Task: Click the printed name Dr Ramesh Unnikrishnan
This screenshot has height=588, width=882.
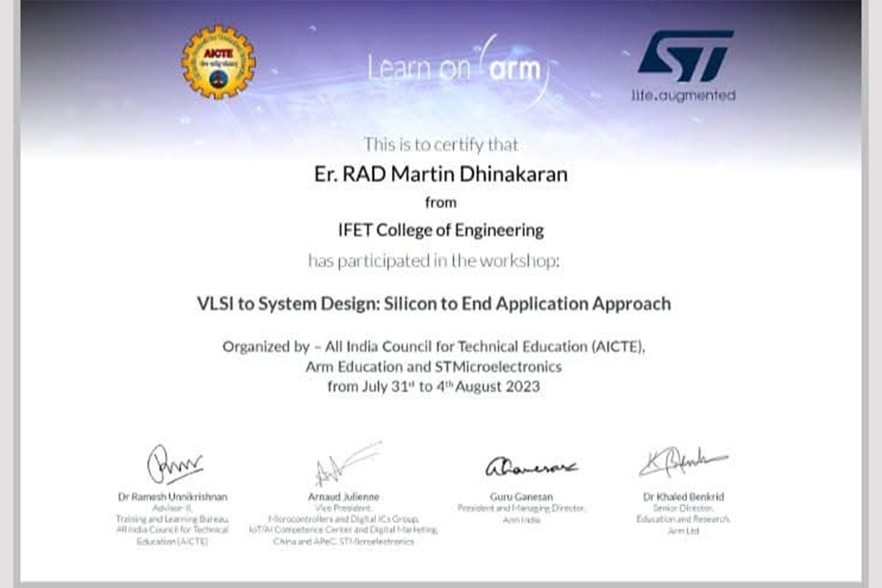Action: 173,497
